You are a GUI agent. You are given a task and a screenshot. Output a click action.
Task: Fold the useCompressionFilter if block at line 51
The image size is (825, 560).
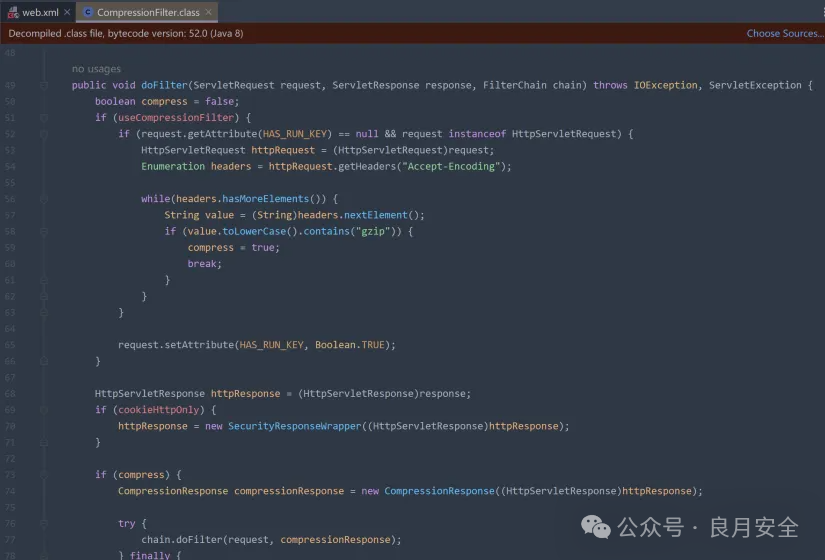click(x=44, y=118)
